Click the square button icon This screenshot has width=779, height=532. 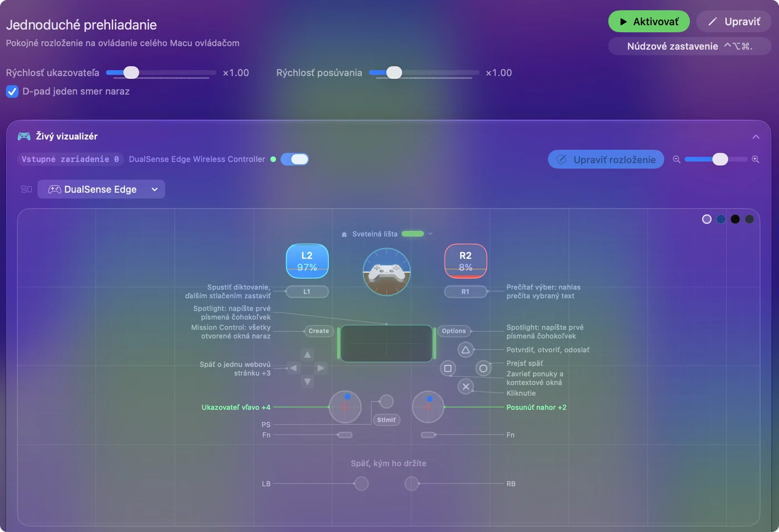[x=448, y=368]
